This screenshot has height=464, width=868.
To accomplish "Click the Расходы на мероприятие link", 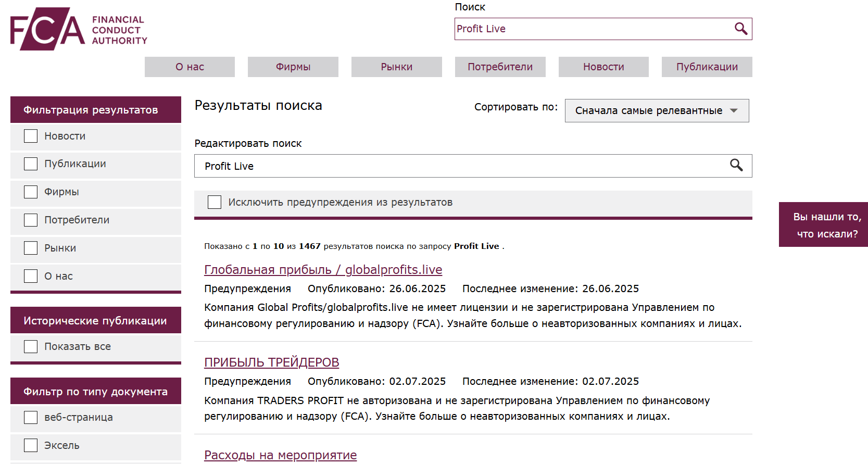I will pyautogui.click(x=280, y=455).
